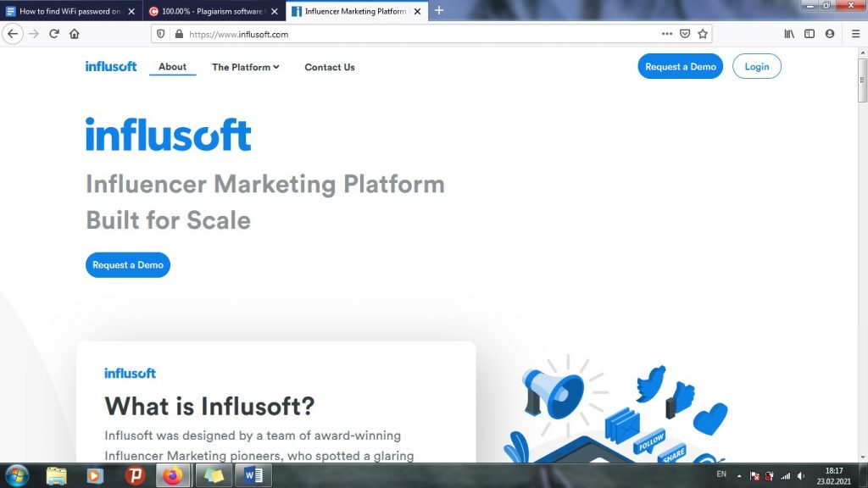Click the 'What is Influsoft?' heading
Image resolution: width=868 pixels, height=488 pixels.
coord(210,406)
